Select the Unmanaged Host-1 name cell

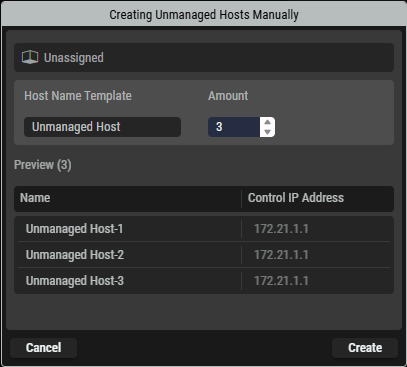tap(129, 229)
